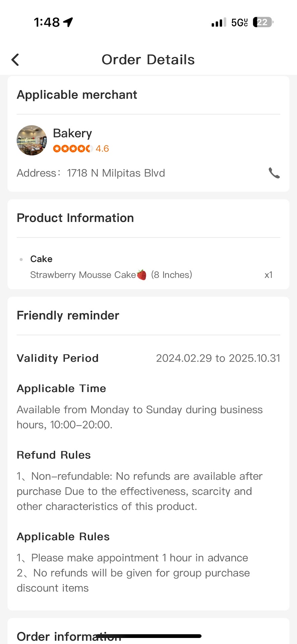The height and width of the screenshot is (644, 297).
Task: Tap the strawberry emoji icon
Action: (x=142, y=275)
